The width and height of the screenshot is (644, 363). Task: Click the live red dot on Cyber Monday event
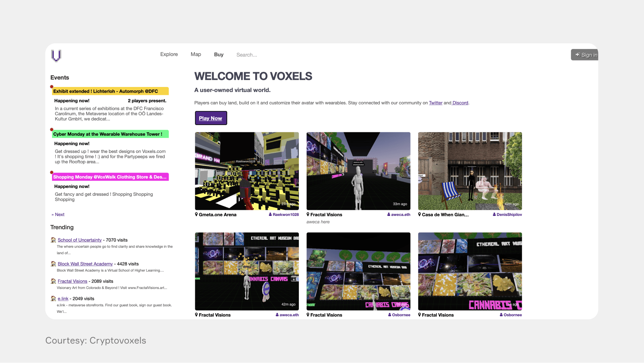coord(52,130)
